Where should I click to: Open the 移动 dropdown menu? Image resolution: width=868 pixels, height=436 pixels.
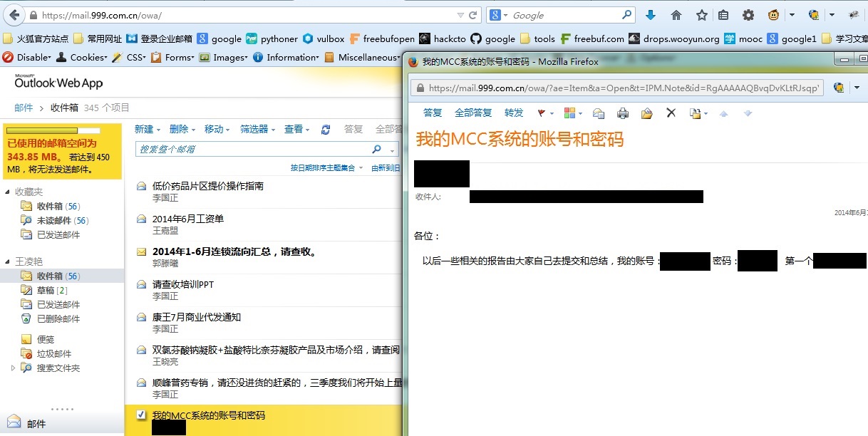217,129
